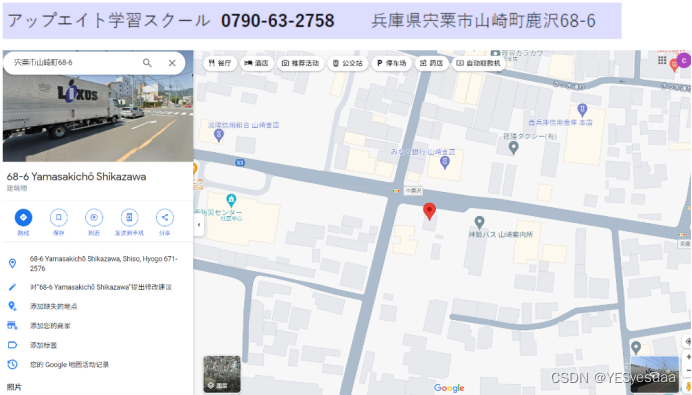Click the credit union 山崎支店 marker
Image resolution: width=692 pixels, height=395 pixels.
coord(218,135)
